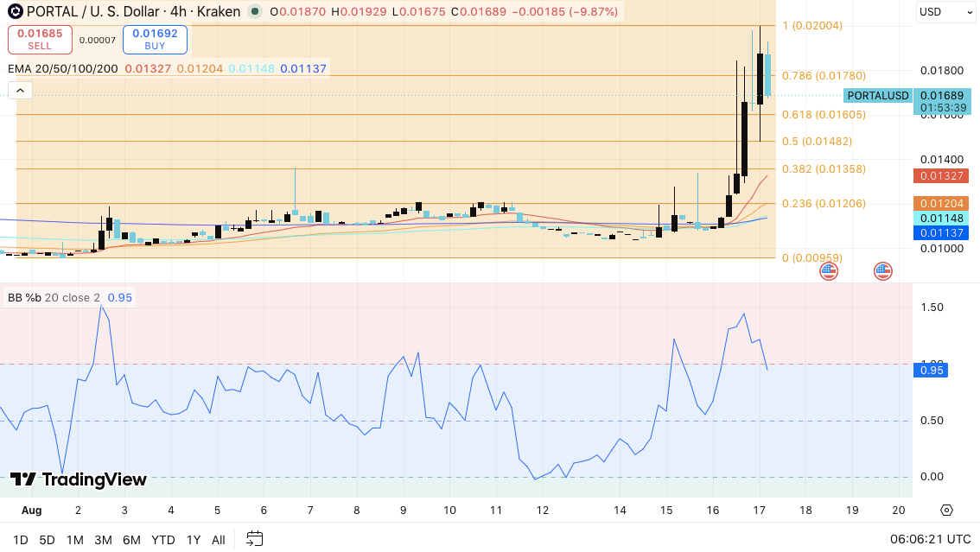Click the 0.00007 spread value
This screenshot has width=980, height=552.
coord(98,40)
